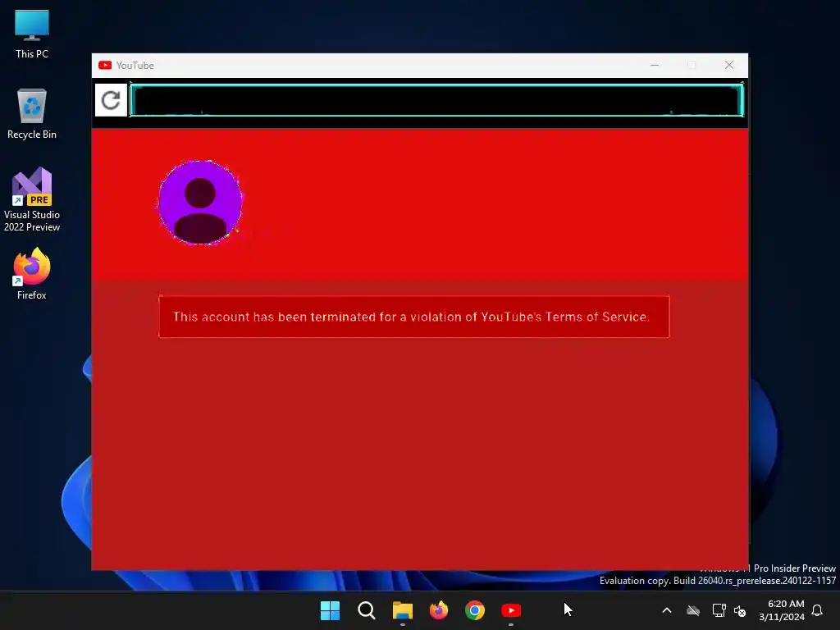Click the OneDrive cloud tray icon
Viewport: 840px width, 630px height.
click(x=693, y=610)
